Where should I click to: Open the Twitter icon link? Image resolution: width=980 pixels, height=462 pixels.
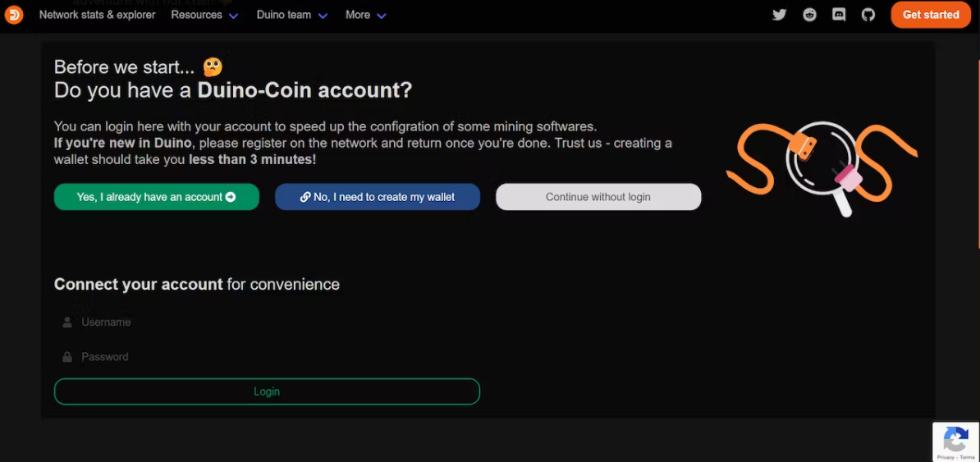[780, 15]
